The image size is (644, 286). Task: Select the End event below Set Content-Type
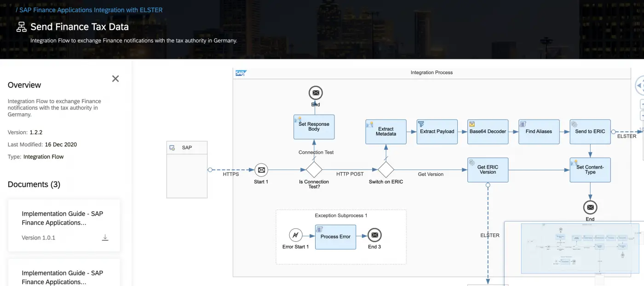[590, 207]
